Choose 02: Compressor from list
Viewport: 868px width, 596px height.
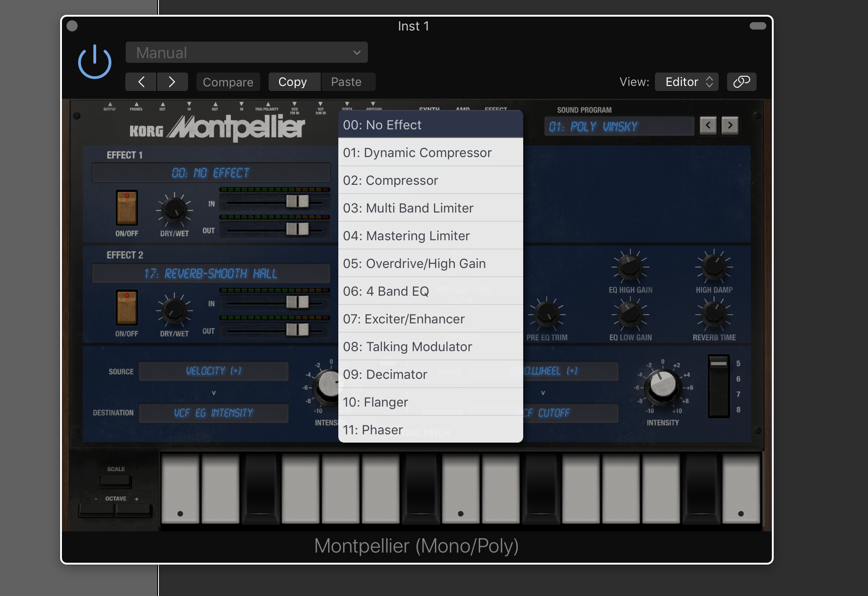[x=431, y=180]
